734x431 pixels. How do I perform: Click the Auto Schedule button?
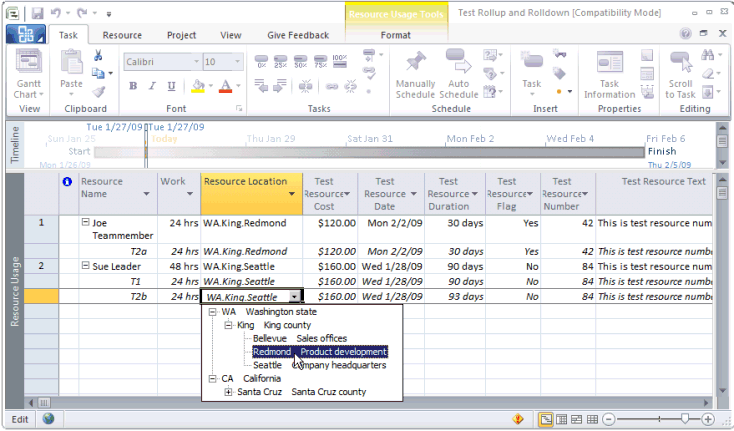point(458,74)
